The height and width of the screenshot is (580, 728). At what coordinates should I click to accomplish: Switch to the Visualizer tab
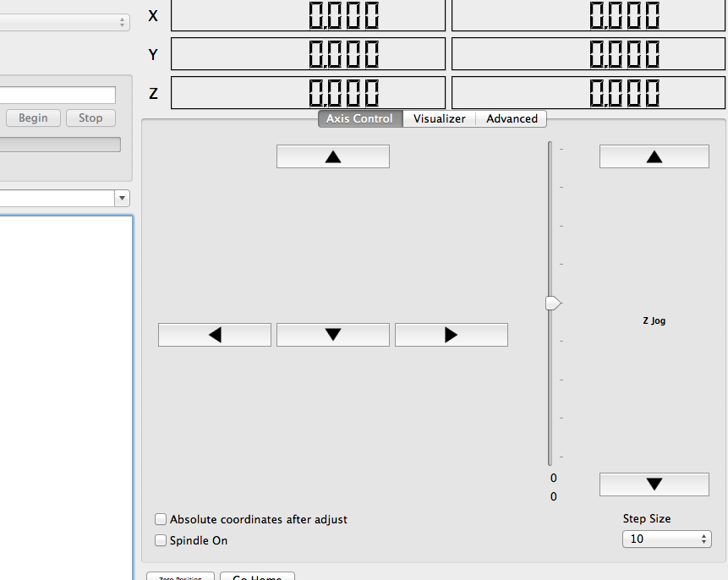coord(439,118)
